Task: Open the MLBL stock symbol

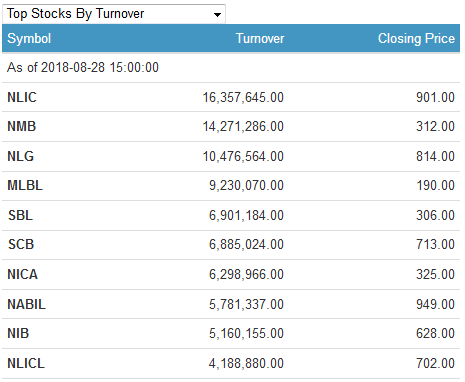Action: (x=25, y=185)
